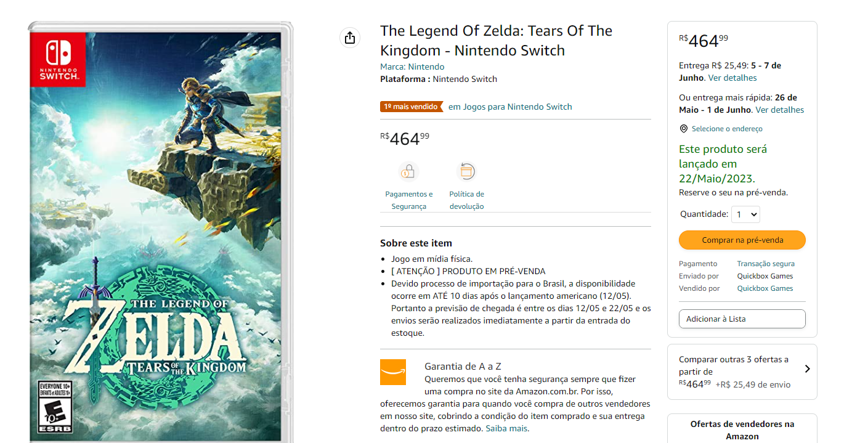The height and width of the screenshot is (443, 868).
Task: Expand the compare other 3 offers chevron
Action: click(x=807, y=369)
